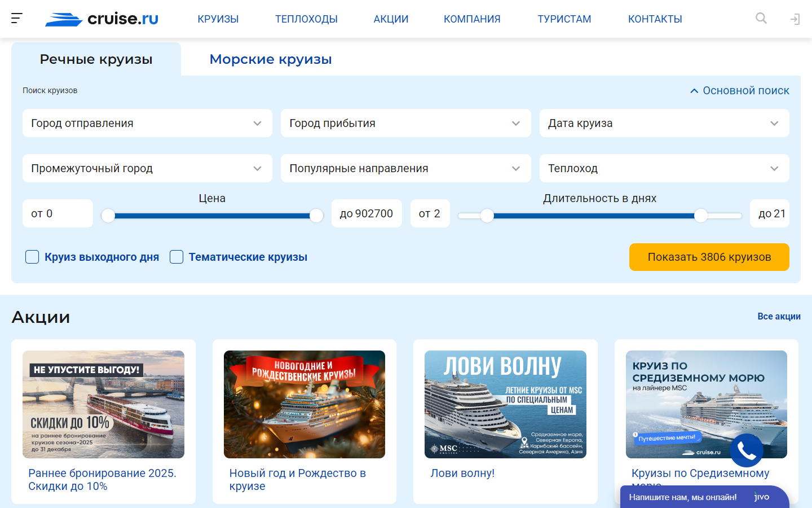
Task: Open the hamburger menu icon
Action: pyautogui.click(x=17, y=19)
